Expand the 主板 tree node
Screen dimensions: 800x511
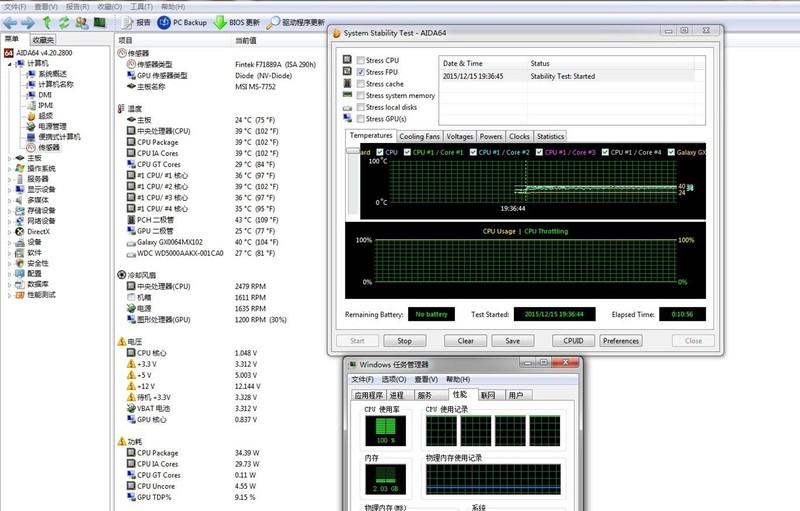point(10,158)
